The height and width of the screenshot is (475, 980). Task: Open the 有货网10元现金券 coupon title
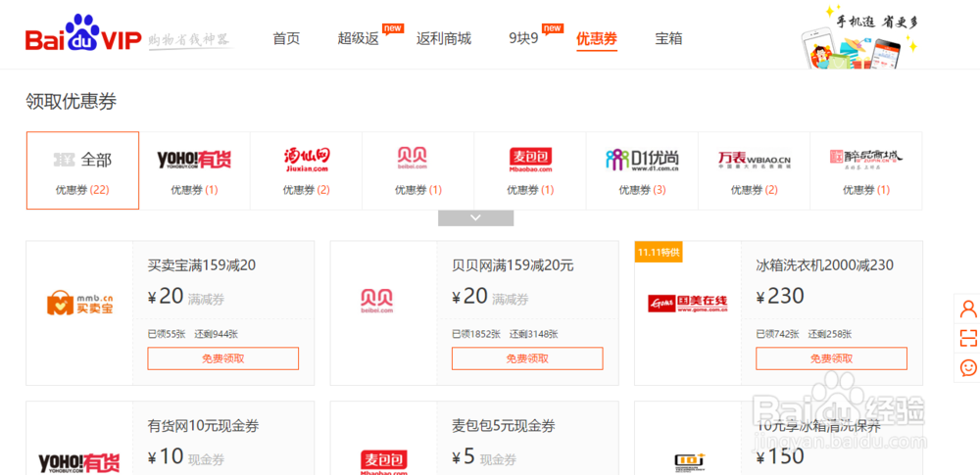[x=203, y=426]
